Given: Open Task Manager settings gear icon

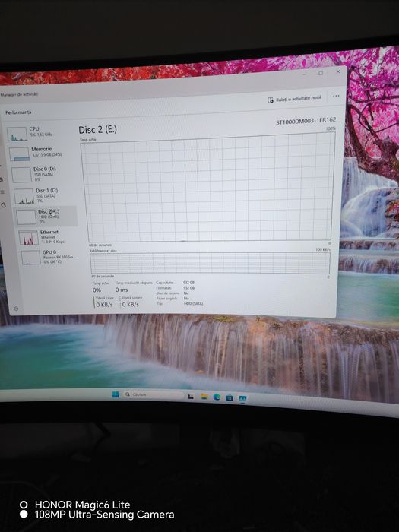Looking at the screenshot, I should pyautogui.click(x=16, y=309).
